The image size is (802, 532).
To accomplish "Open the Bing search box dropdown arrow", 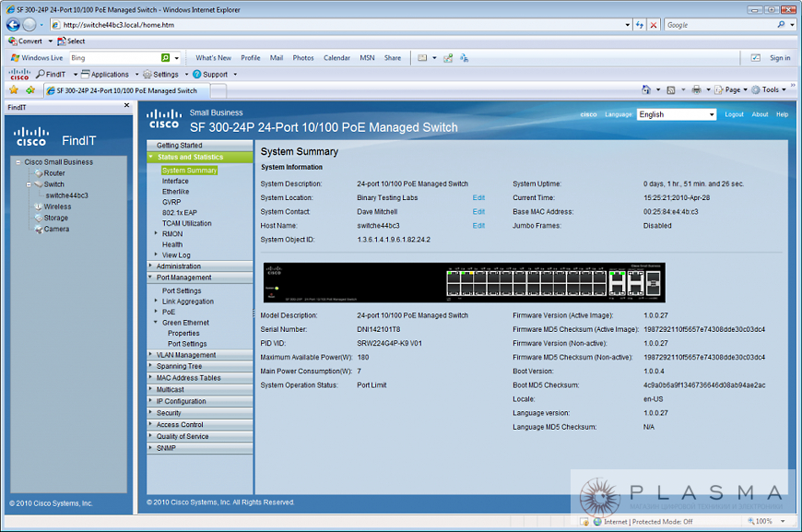I will tap(176, 58).
